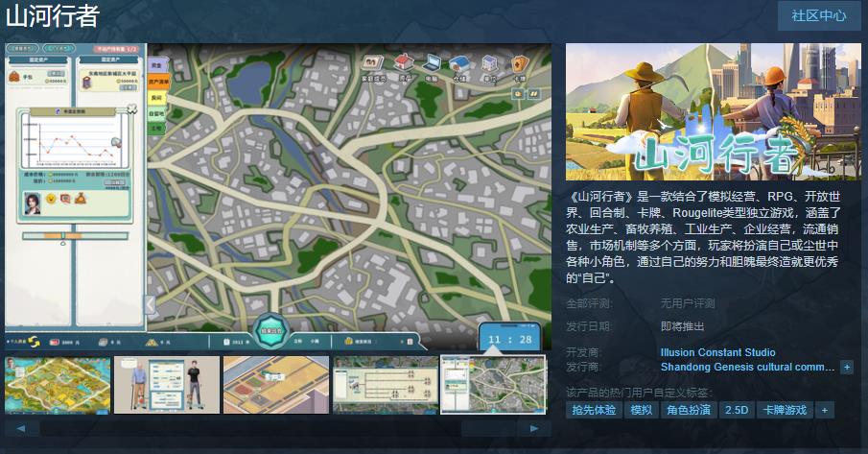Click the 卡牌游戏 card game tag
The width and height of the screenshot is (868, 454).
[x=784, y=410]
